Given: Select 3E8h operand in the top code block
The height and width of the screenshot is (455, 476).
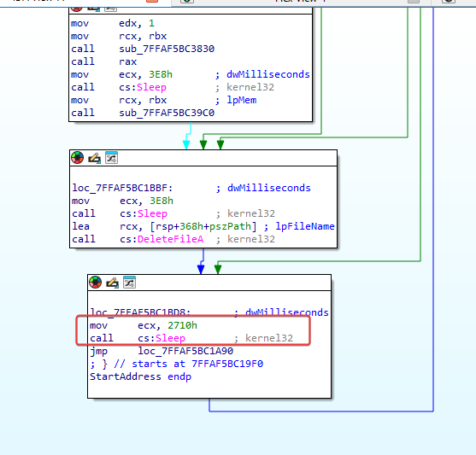Looking at the screenshot, I should pos(161,74).
